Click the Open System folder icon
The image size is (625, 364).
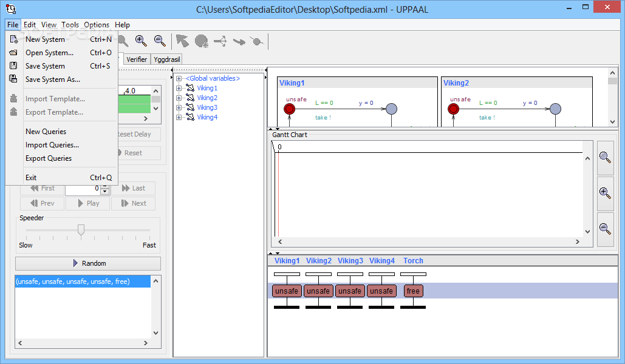[13, 53]
